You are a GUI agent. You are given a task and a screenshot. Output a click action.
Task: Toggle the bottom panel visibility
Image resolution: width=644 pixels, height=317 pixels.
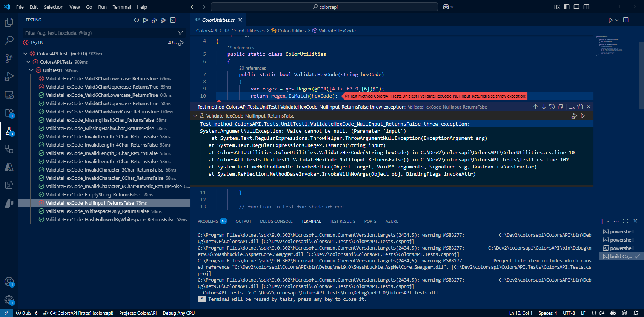[576, 7]
